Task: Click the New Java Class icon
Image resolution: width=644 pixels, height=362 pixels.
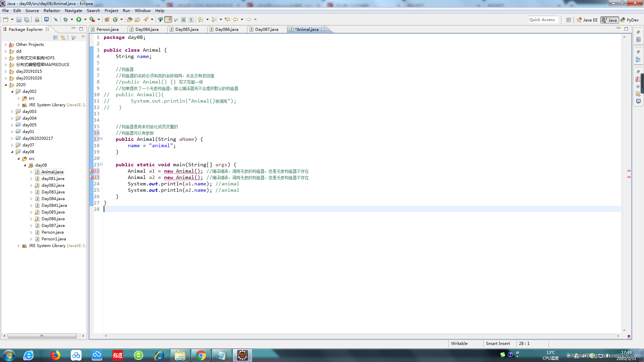Action: coord(115,20)
